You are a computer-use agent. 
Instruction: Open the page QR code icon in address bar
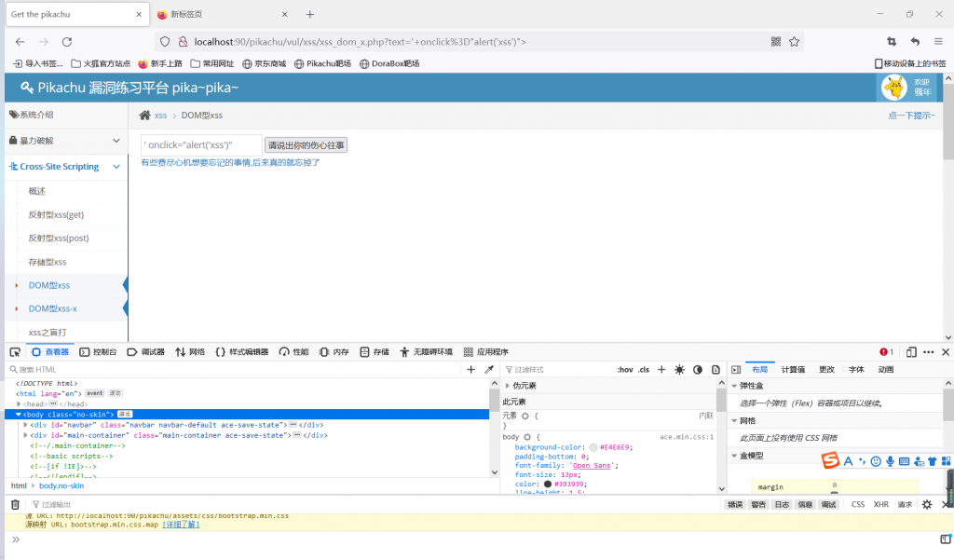coord(776,42)
